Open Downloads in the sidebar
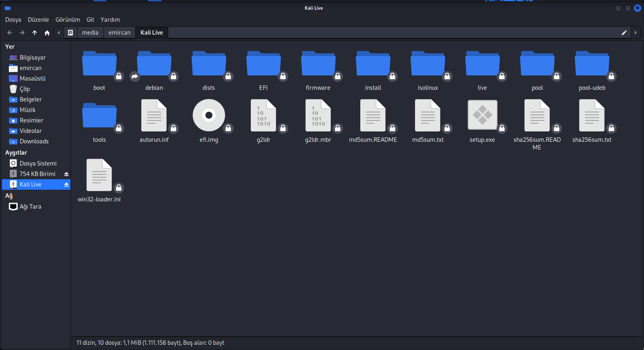This screenshot has width=644, height=350. [x=36, y=141]
